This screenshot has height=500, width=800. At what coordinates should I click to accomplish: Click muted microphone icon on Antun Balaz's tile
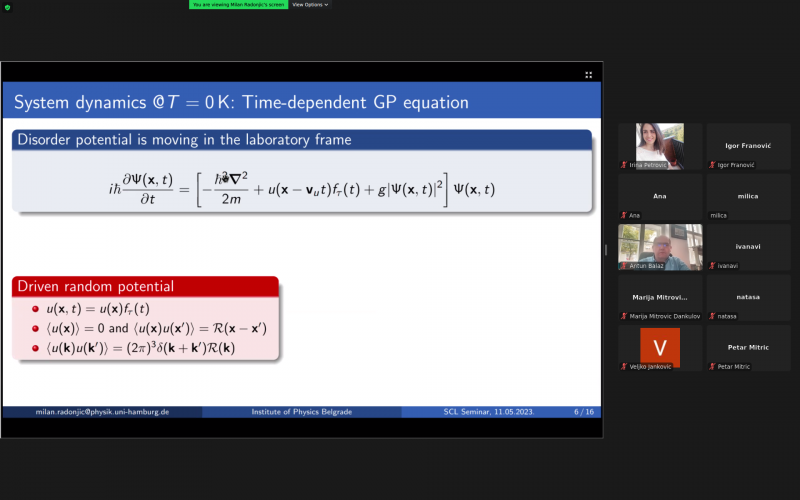coord(623,266)
